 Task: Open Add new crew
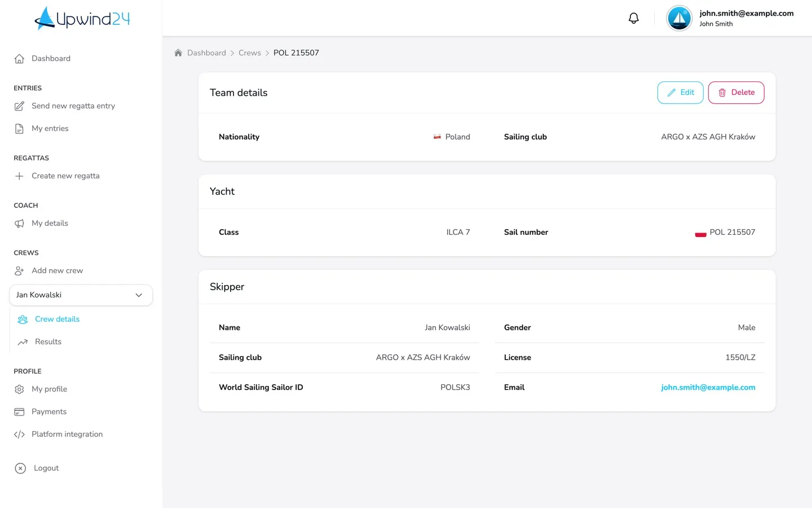pyautogui.click(x=57, y=271)
